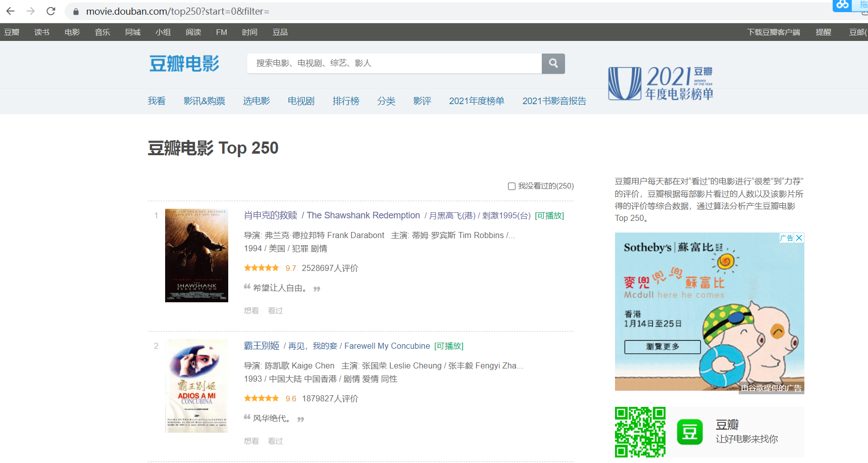Click the 希望让人自由。 quote
The image size is (868, 463).
(x=280, y=288)
